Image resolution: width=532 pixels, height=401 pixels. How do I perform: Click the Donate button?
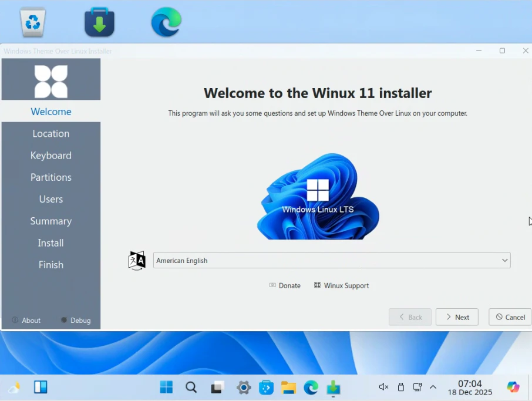[x=285, y=286]
